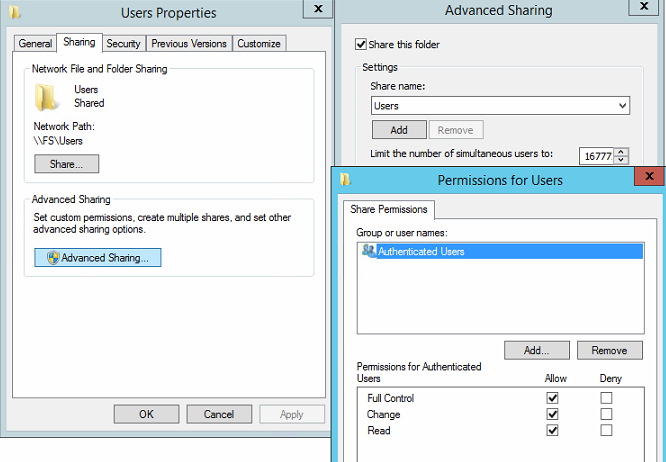Check the Deny box for Change
Viewport: 666px width, 462px height.
pos(606,414)
